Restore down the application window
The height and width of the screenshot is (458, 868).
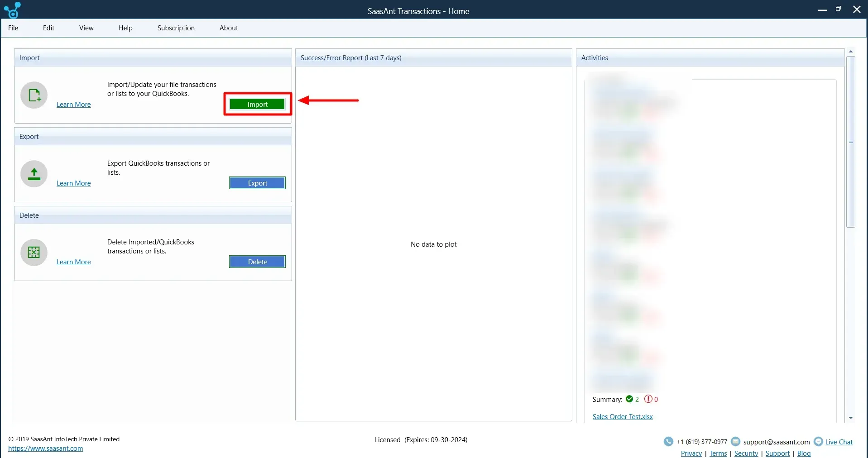pyautogui.click(x=839, y=9)
